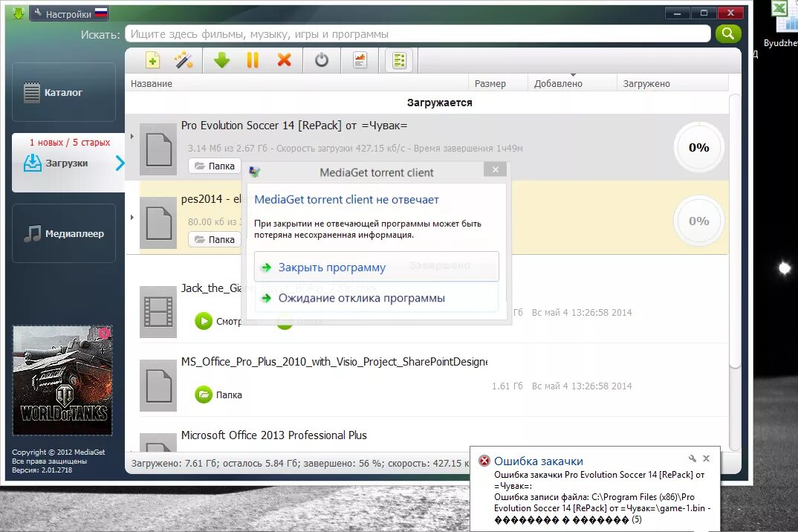Viewport: 798px width, 532px height.
Task: Click the MediaGet logo icon at top left
Action: tap(18, 13)
